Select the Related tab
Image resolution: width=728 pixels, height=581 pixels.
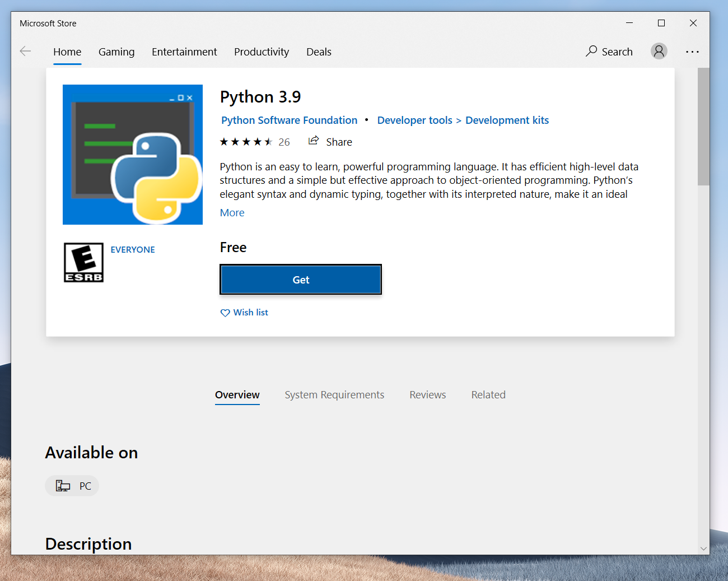tap(488, 395)
